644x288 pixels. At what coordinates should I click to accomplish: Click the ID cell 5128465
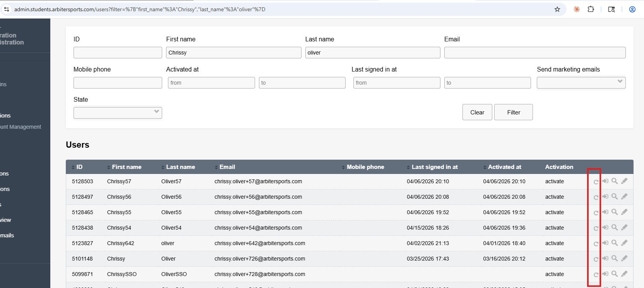pyautogui.click(x=82, y=212)
